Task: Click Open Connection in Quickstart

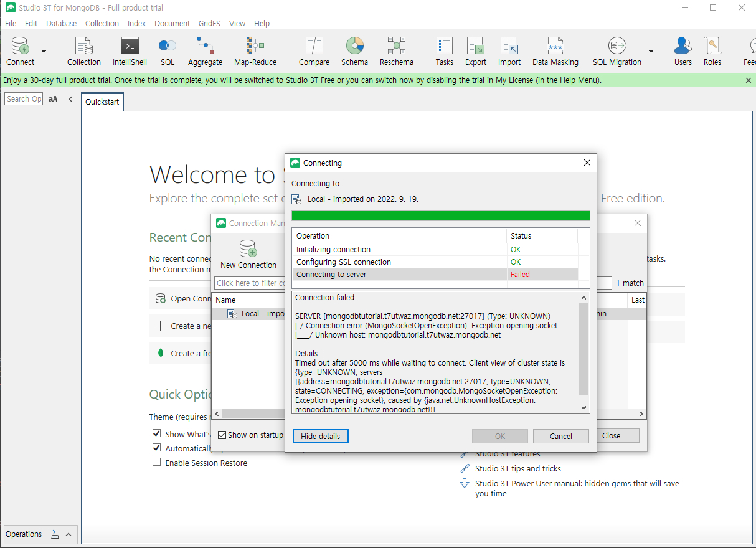Action: [183, 298]
